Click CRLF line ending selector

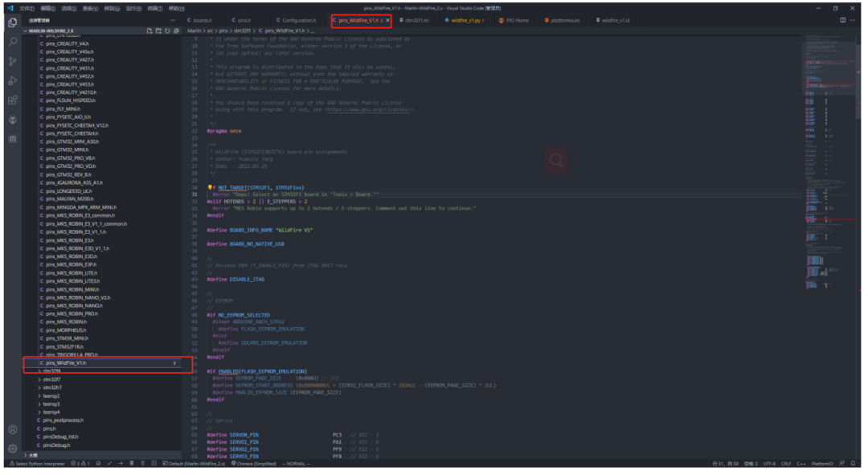coord(786,464)
